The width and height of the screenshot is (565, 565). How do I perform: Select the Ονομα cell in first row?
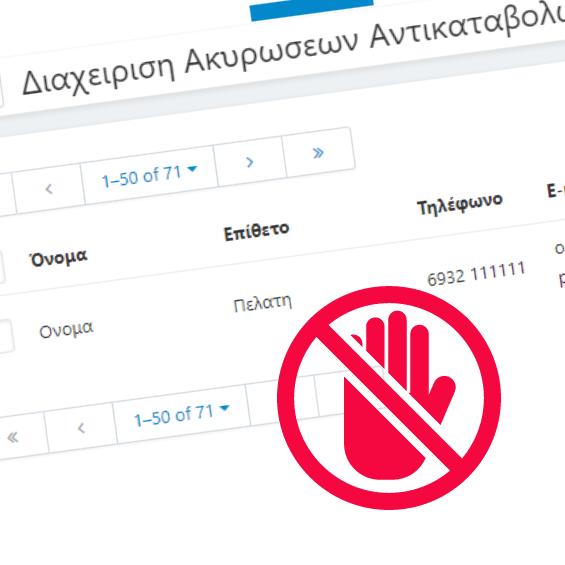coord(66,330)
